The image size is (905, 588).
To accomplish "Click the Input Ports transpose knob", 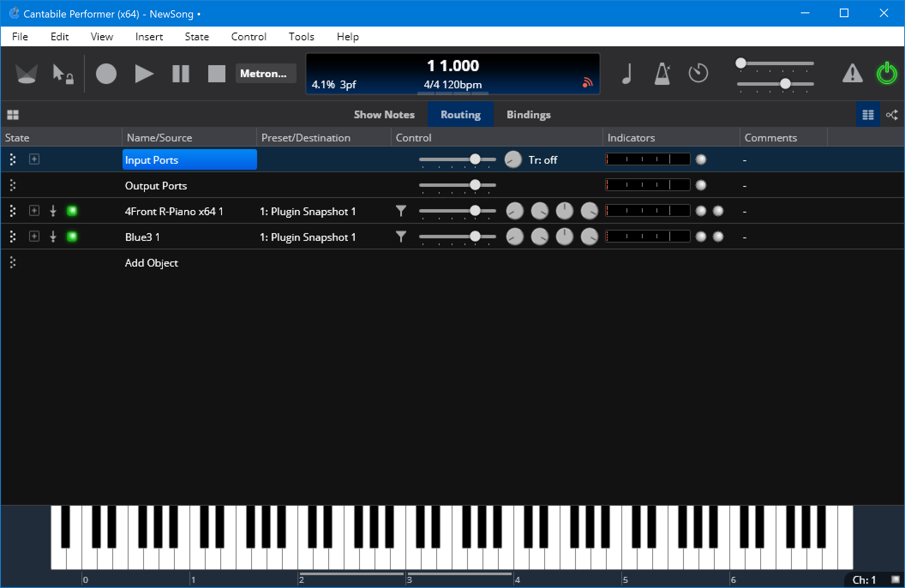I will coord(513,160).
